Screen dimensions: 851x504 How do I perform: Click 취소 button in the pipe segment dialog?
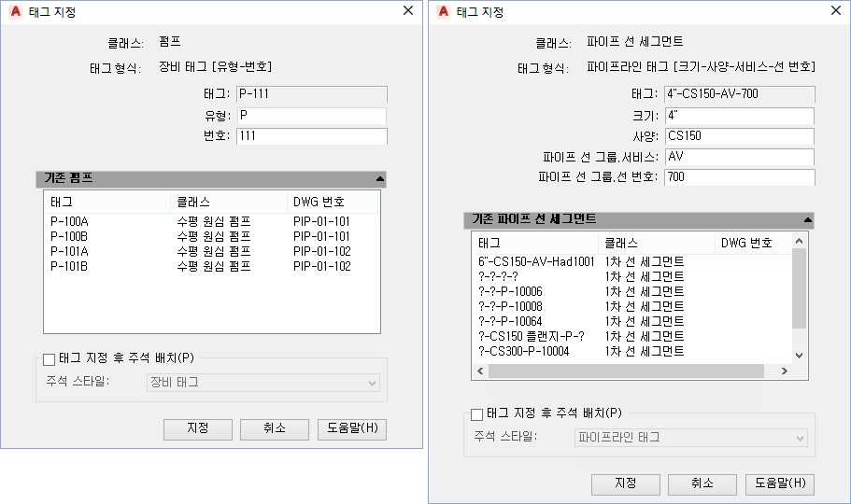tap(702, 483)
